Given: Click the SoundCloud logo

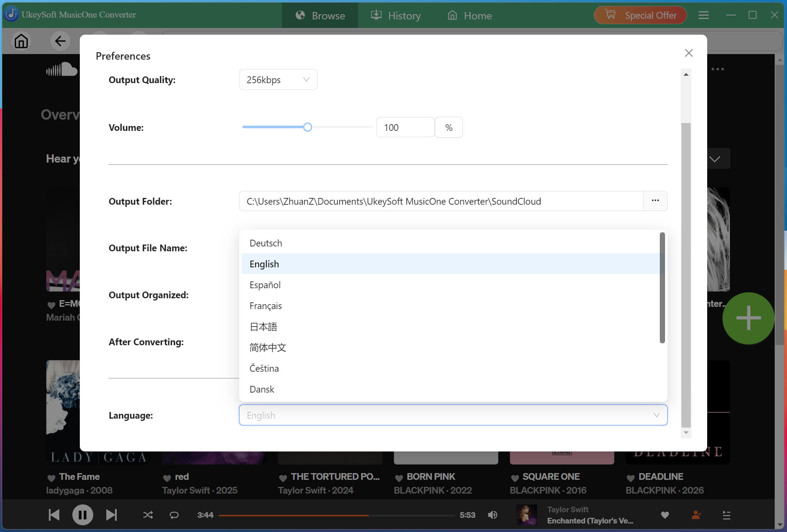Looking at the screenshot, I should tap(62, 69).
